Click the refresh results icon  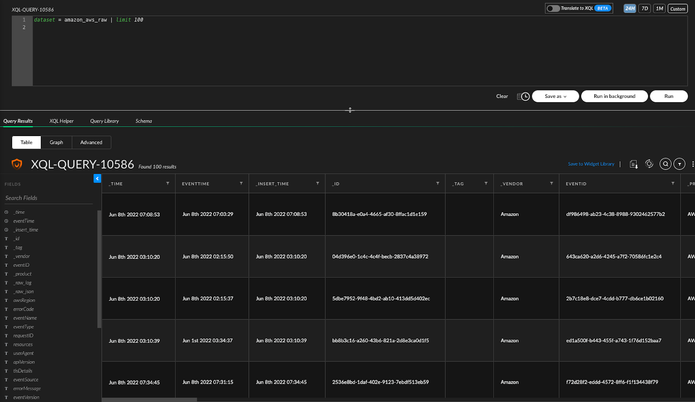tap(649, 163)
